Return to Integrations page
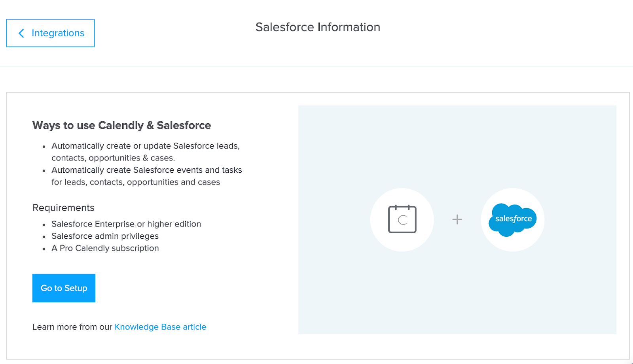The height and width of the screenshot is (364, 633). tap(50, 33)
